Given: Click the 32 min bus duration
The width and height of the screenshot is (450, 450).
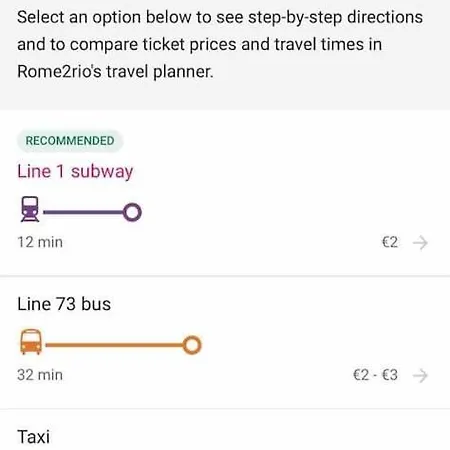Looking at the screenshot, I should [x=40, y=375].
